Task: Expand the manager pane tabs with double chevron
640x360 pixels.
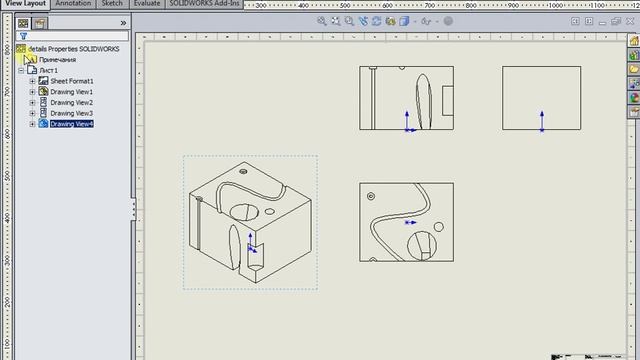Action: (123, 23)
